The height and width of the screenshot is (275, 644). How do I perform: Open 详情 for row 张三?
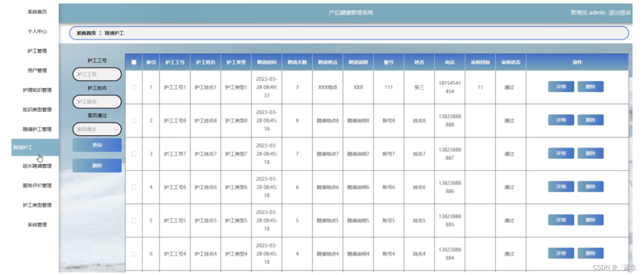[x=561, y=87]
